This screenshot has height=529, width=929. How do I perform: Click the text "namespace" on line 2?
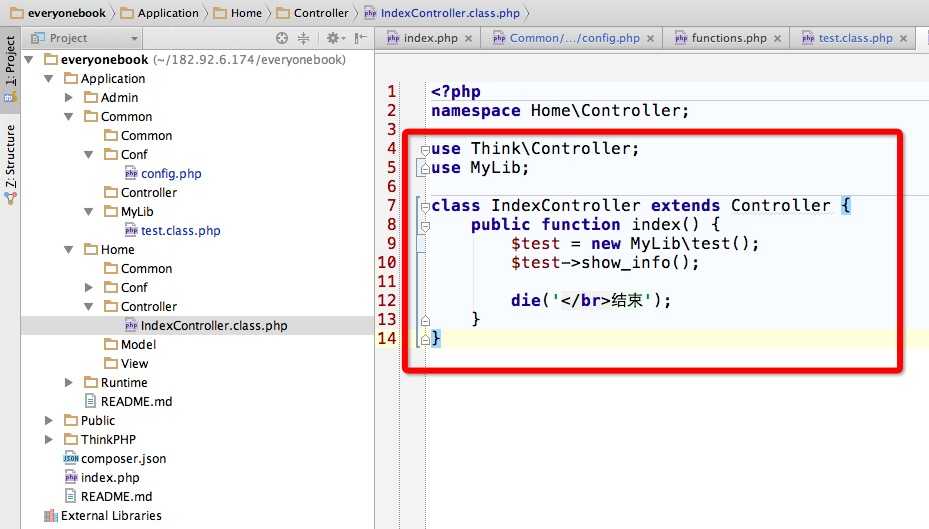[476, 111]
